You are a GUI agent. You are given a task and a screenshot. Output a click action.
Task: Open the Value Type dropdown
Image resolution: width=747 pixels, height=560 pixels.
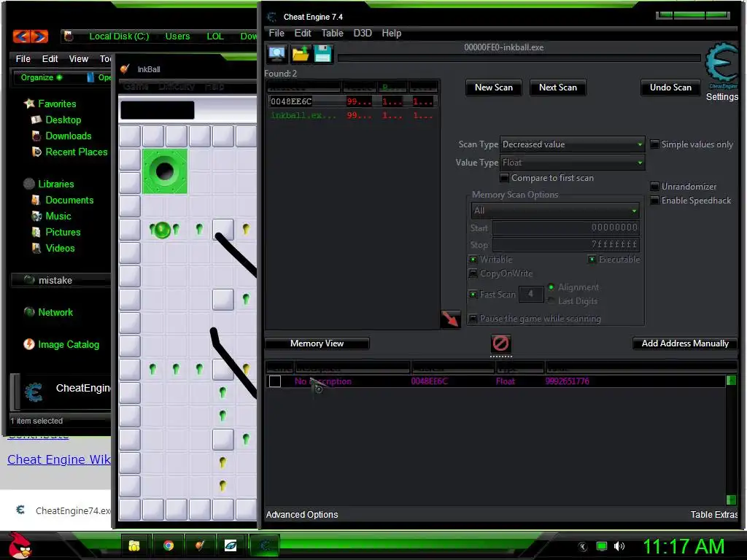point(572,163)
